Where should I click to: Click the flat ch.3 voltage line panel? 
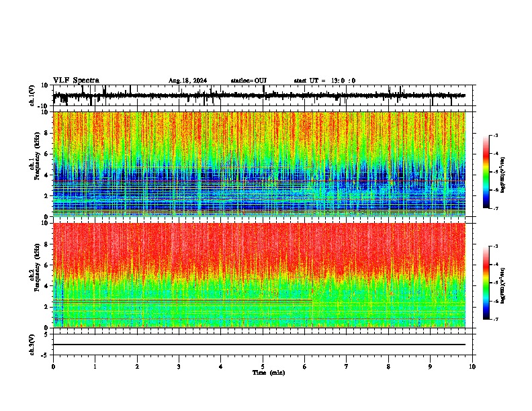(x=263, y=345)
